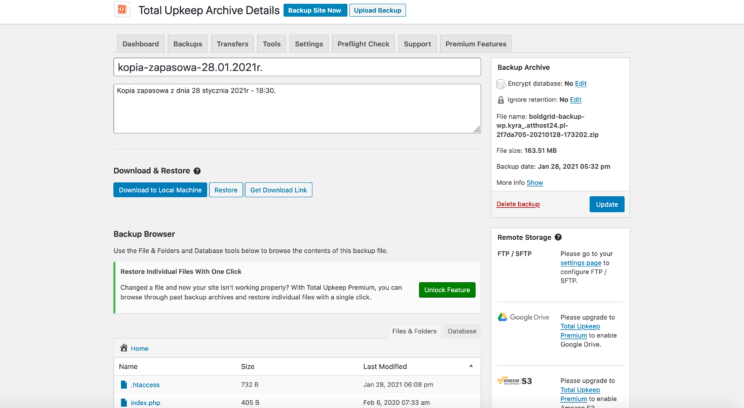The image size is (744, 408).
Task: Open the Settings tab
Action: point(309,44)
